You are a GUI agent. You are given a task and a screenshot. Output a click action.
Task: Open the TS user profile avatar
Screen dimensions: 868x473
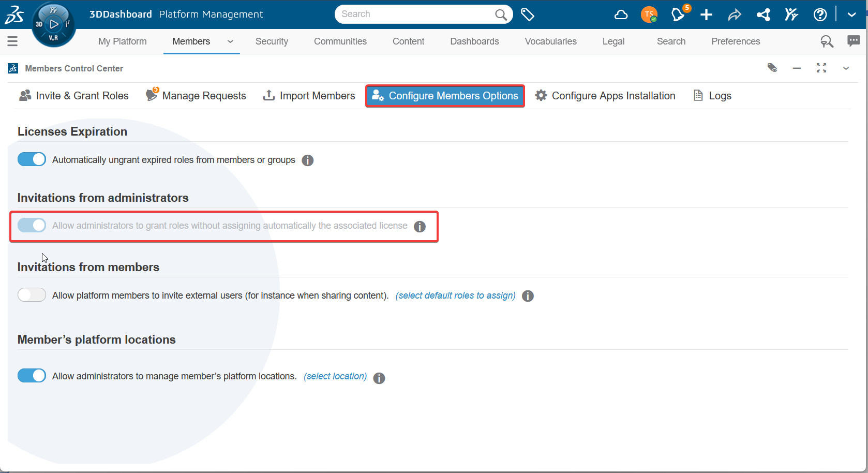(649, 14)
